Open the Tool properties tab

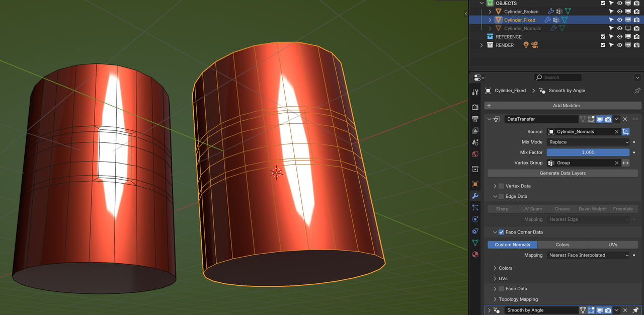click(475, 92)
